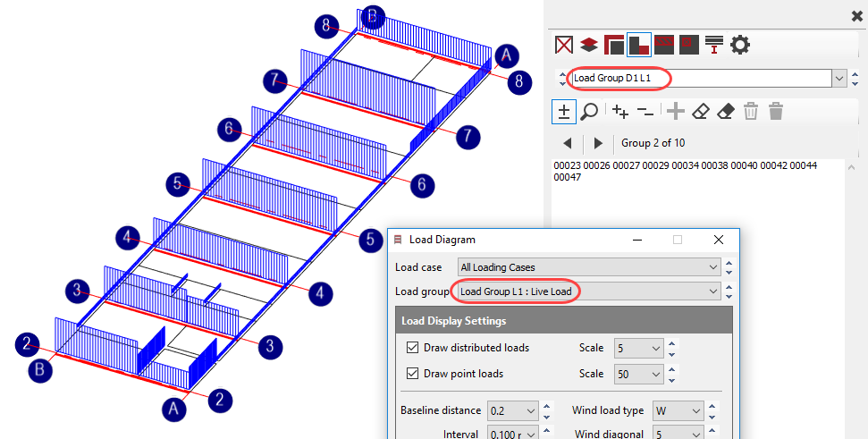Step the distributed loads Scale spinner
Image resolution: width=868 pixels, height=439 pixels.
[x=671, y=348]
